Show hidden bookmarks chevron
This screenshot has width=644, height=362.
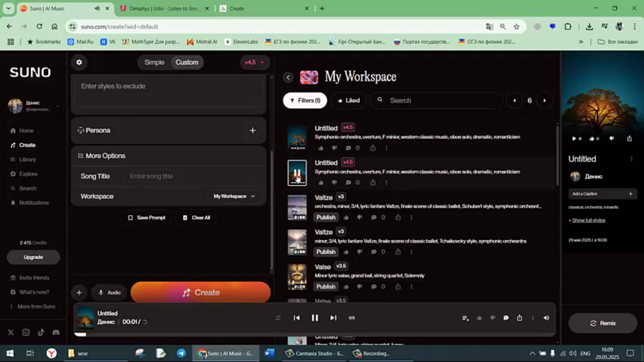coord(581,42)
